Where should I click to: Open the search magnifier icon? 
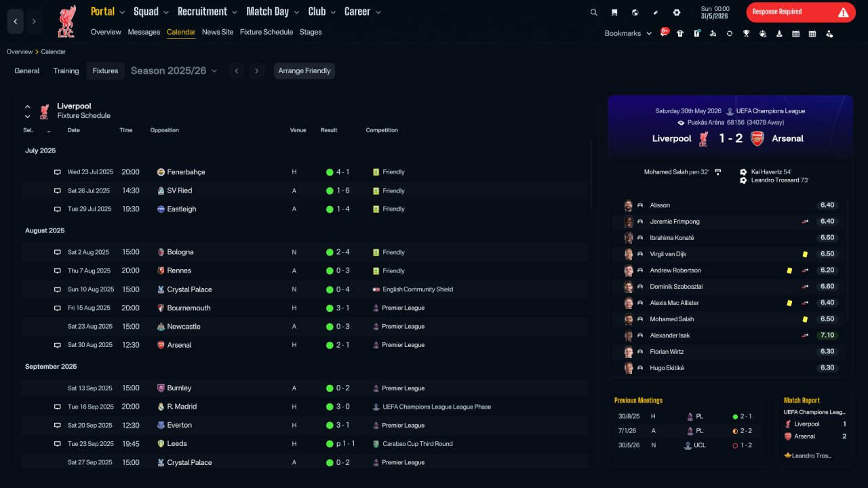[x=594, y=12]
